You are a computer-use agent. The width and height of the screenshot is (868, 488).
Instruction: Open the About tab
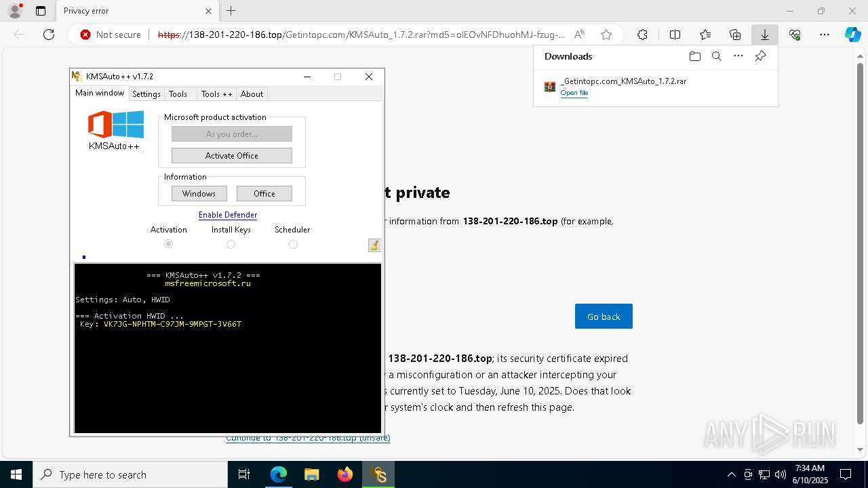pyautogui.click(x=252, y=94)
